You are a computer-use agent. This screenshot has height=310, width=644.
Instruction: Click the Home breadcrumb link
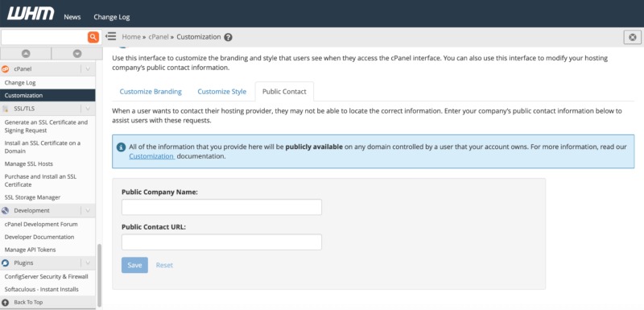[x=131, y=37]
